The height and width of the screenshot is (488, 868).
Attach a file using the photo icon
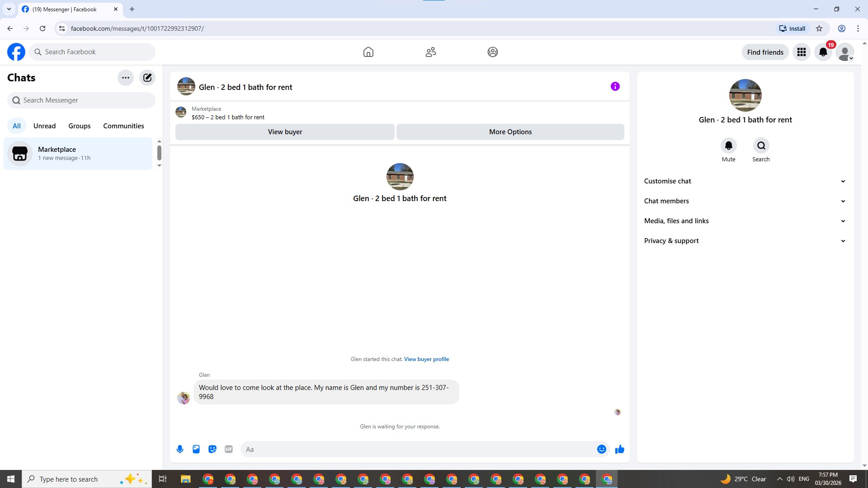coord(196,449)
